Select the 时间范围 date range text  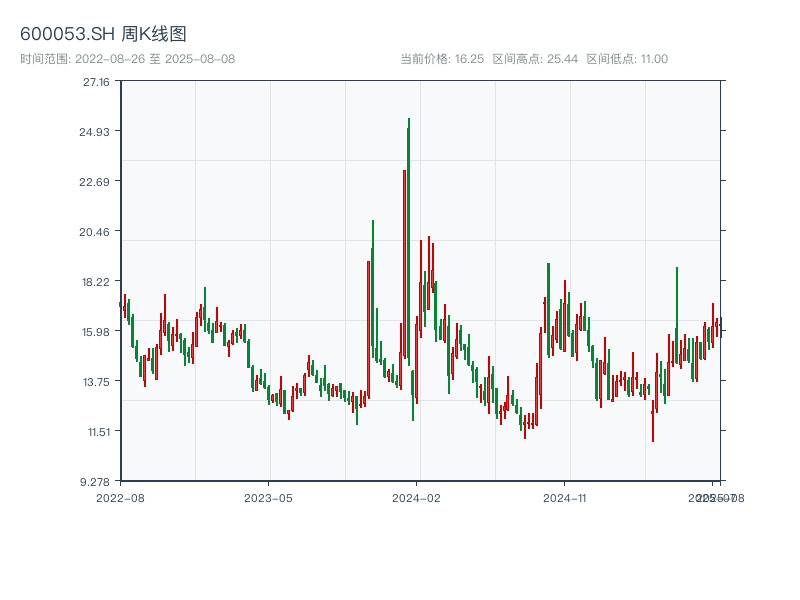127,59
